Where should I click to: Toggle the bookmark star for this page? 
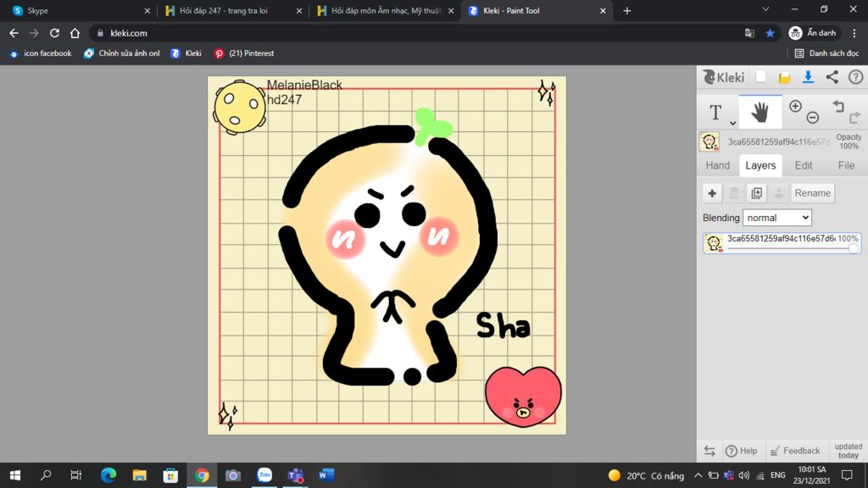pos(770,33)
